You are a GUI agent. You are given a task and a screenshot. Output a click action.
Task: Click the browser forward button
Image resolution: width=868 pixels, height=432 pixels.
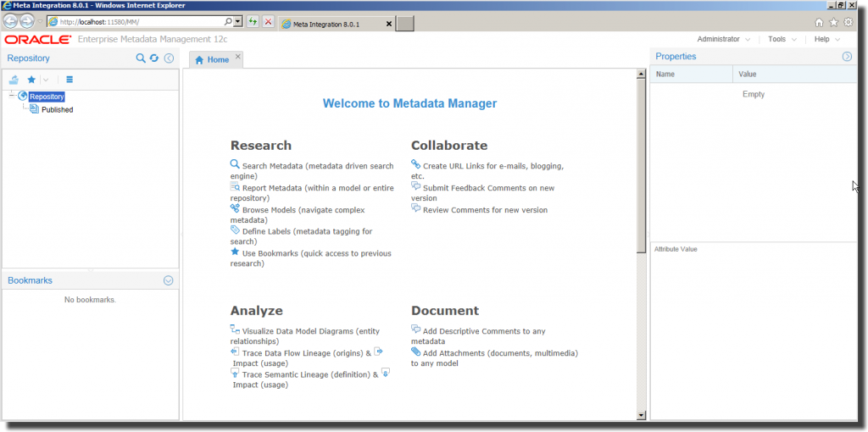26,21
